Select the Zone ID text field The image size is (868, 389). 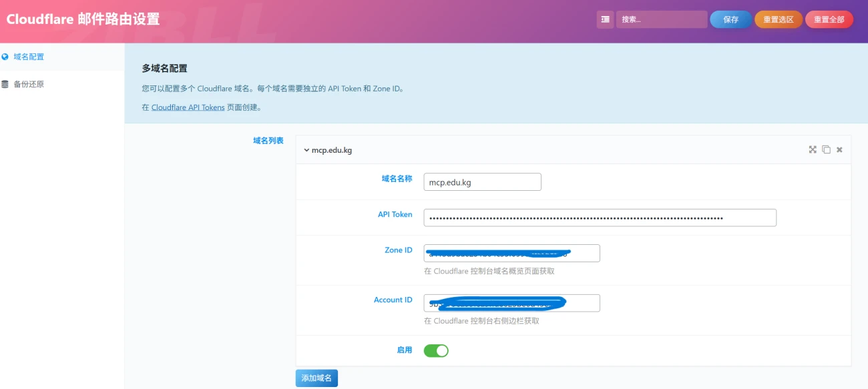(511, 253)
